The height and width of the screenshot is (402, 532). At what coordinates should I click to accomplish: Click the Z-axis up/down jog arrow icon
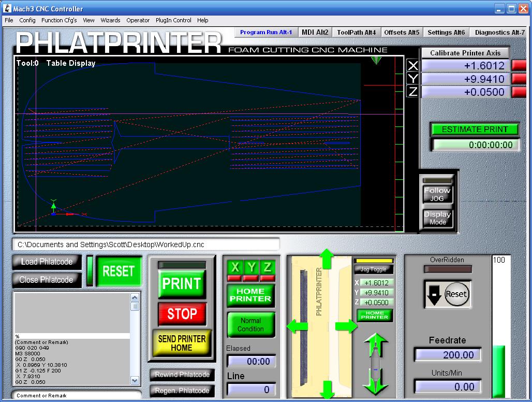(376, 364)
